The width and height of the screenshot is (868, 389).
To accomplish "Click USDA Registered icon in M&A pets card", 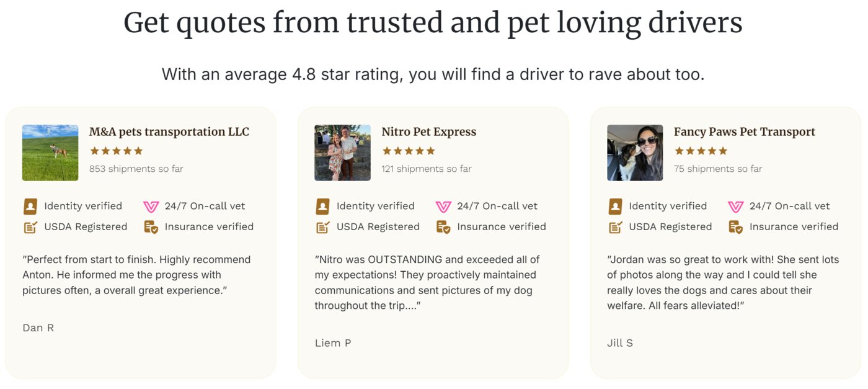I will (x=30, y=227).
